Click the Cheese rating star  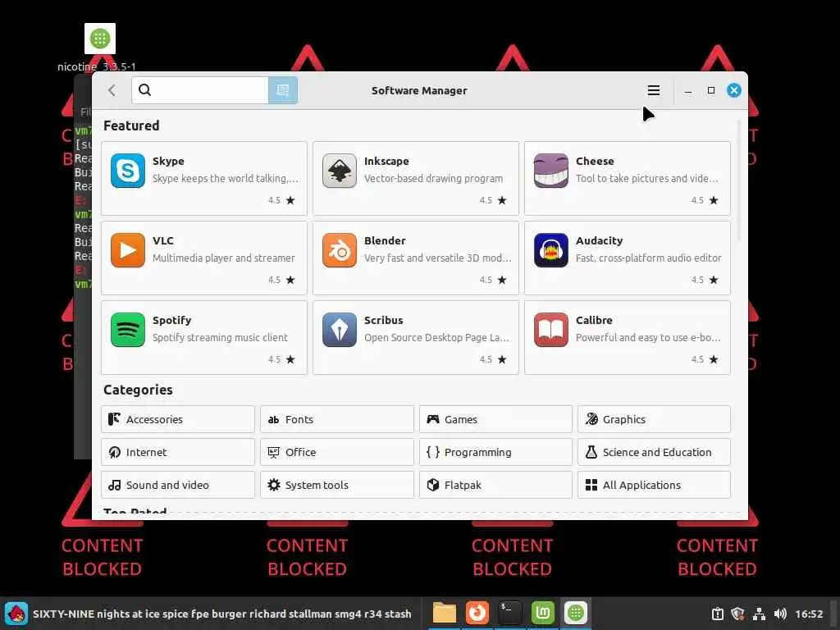point(714,200)
